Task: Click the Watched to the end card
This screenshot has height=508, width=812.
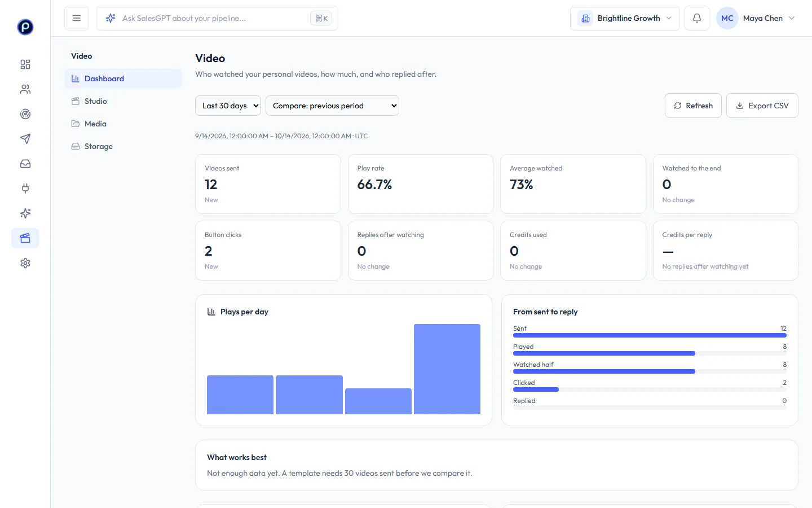Action: pos(726,184)
